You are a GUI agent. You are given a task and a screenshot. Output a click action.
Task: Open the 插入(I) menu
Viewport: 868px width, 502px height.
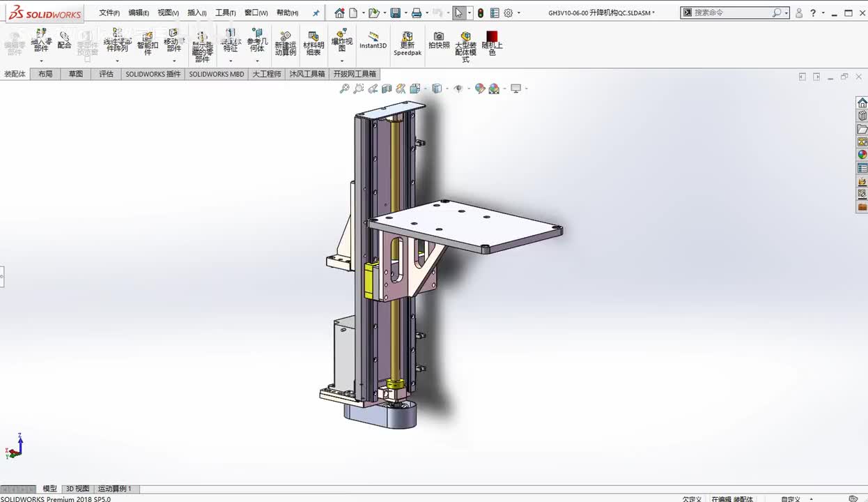pyautogui.click(x=197, y=13)
